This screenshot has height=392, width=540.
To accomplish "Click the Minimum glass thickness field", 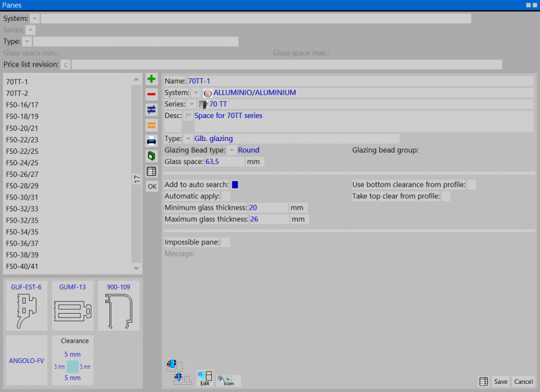I will tap(268, 208).
